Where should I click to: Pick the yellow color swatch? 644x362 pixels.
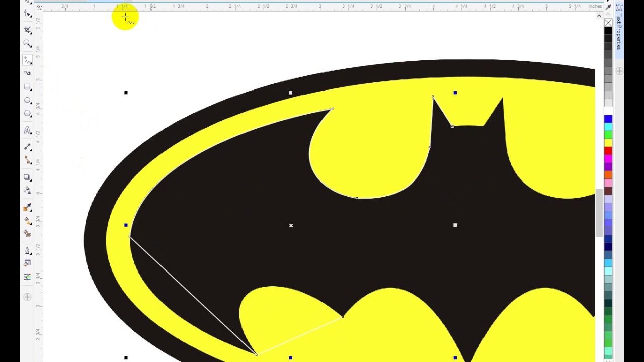(608, 143)
